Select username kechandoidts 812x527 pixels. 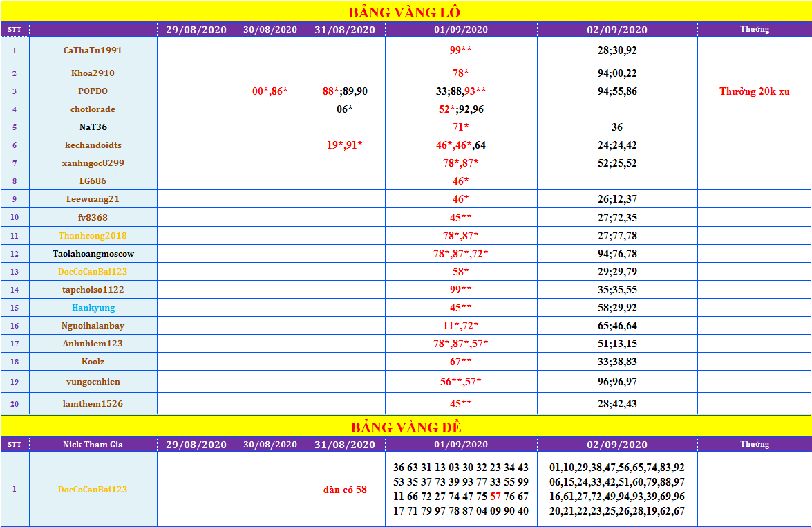pos(93,145)
